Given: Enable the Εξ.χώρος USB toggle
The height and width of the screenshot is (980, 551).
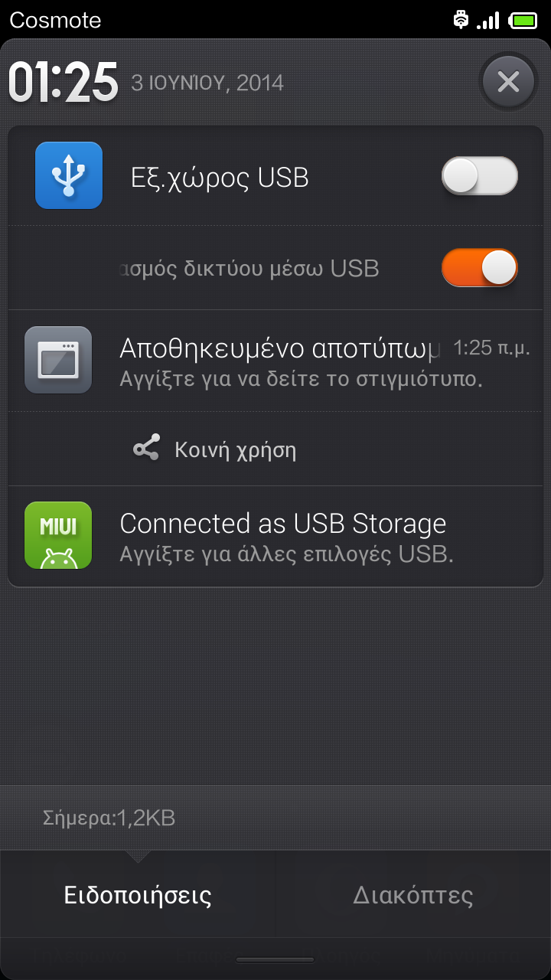Looking at the screenshot, I should pos(480,176).
